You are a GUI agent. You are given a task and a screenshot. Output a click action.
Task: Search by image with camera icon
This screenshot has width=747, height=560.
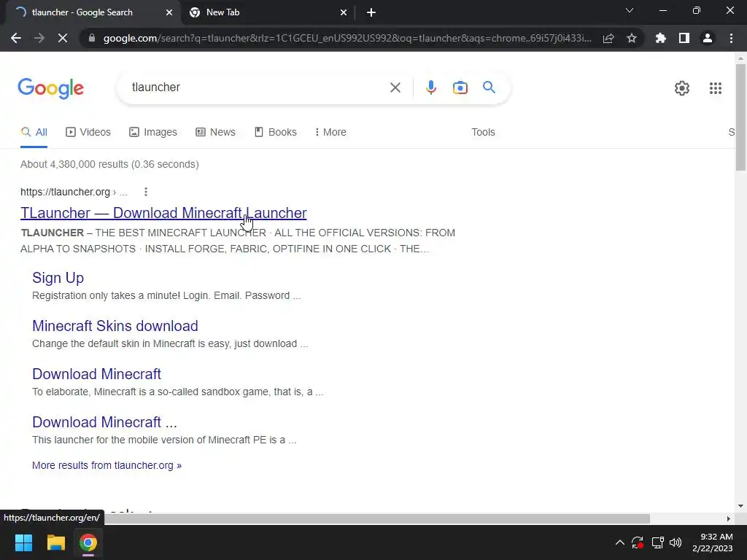click(460, 87)
